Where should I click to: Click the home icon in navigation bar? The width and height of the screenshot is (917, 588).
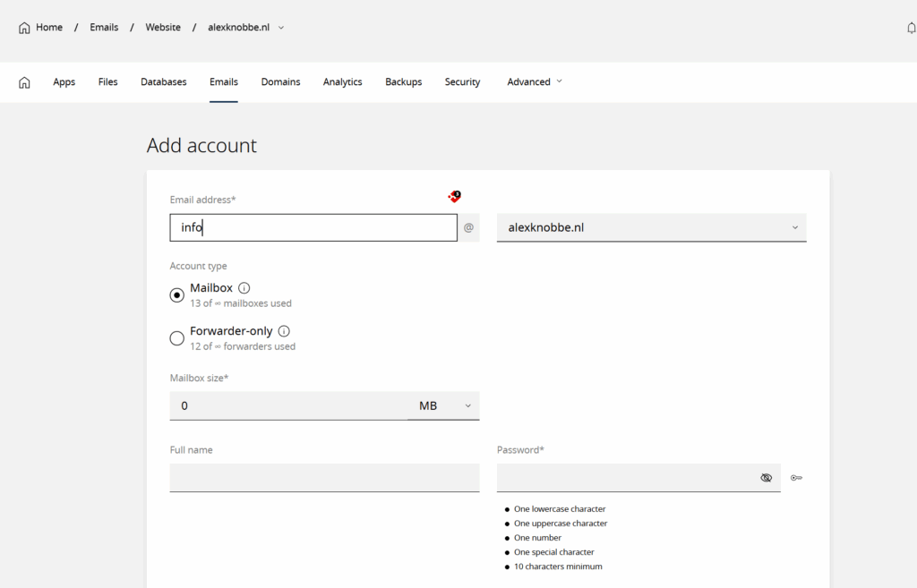coord(24,82)
